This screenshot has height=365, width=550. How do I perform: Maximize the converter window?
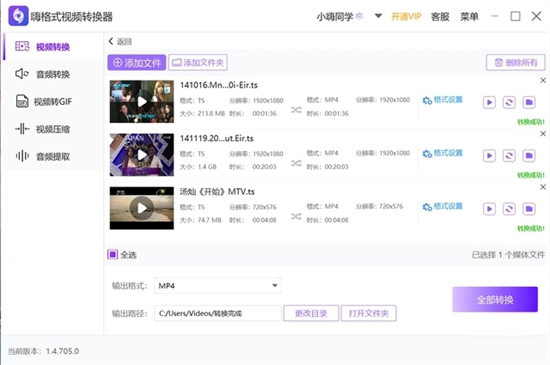point(515,16)
